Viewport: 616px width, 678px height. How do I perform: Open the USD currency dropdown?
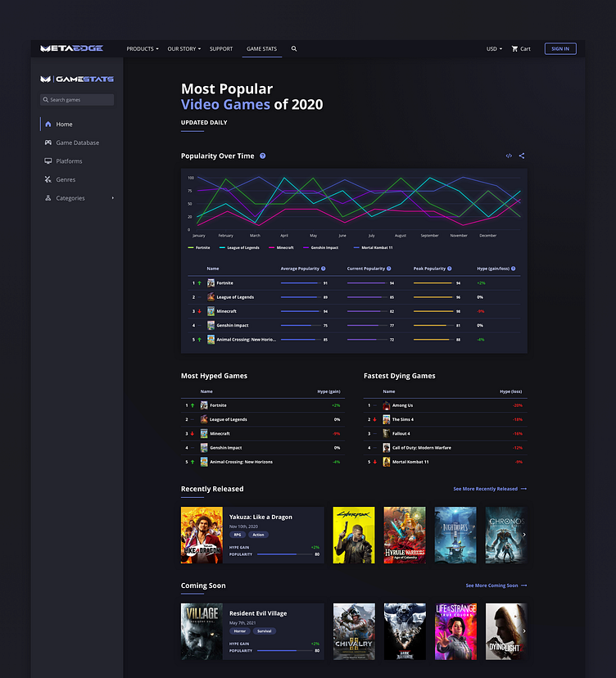pos(494,49)
